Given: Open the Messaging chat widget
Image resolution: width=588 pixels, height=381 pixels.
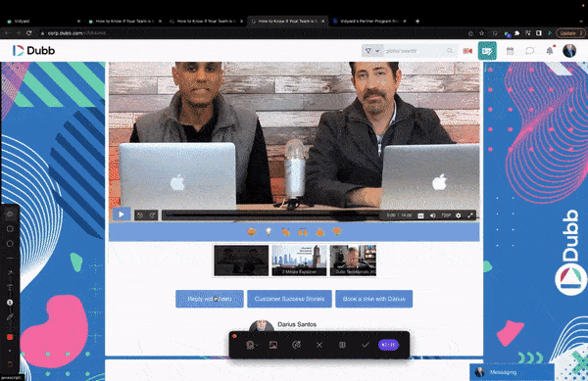Looking at the screenshot, I should (512, 372).
